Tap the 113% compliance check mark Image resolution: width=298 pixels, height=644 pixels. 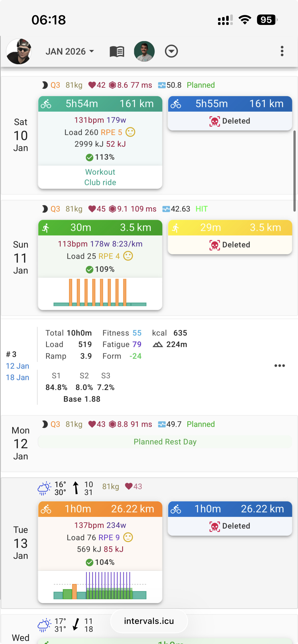(x=89, y=157)
